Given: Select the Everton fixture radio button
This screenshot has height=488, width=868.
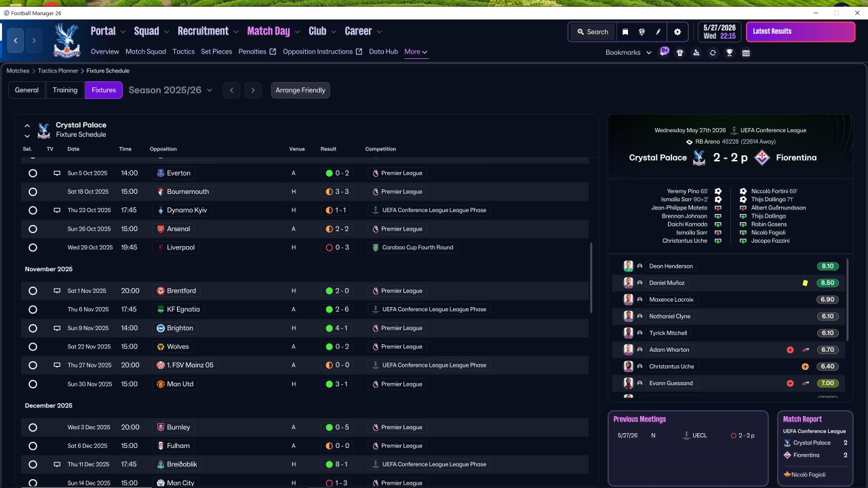Looking at the screenshot, I should 33,174.
